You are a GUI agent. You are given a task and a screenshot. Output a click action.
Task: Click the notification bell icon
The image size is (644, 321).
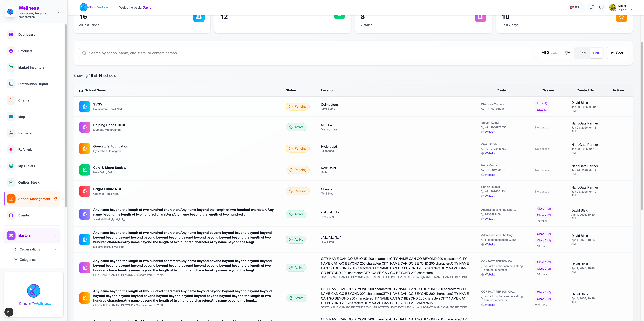click(x=591, y=8)
